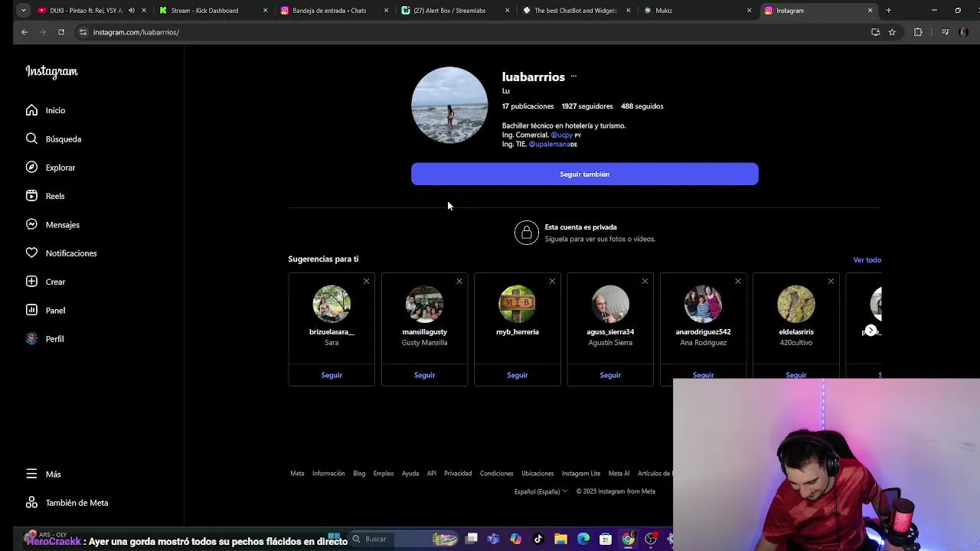Image resolution: width=980 pixels, height=551 pixels.
Task: Open luabarrrios profile picture
Action: point(449,105)
